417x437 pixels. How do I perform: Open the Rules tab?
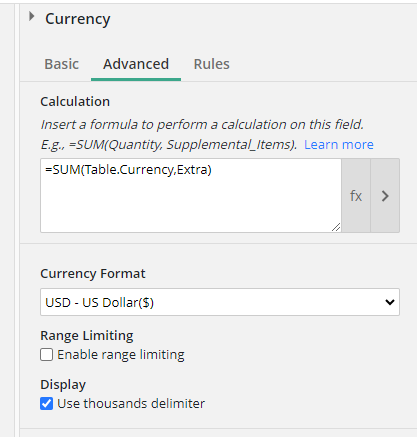coord(212,64)
